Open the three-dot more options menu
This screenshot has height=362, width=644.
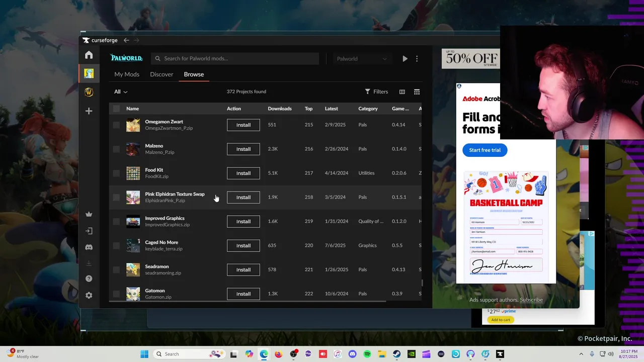pyautogui.click(x=417, y=59)
